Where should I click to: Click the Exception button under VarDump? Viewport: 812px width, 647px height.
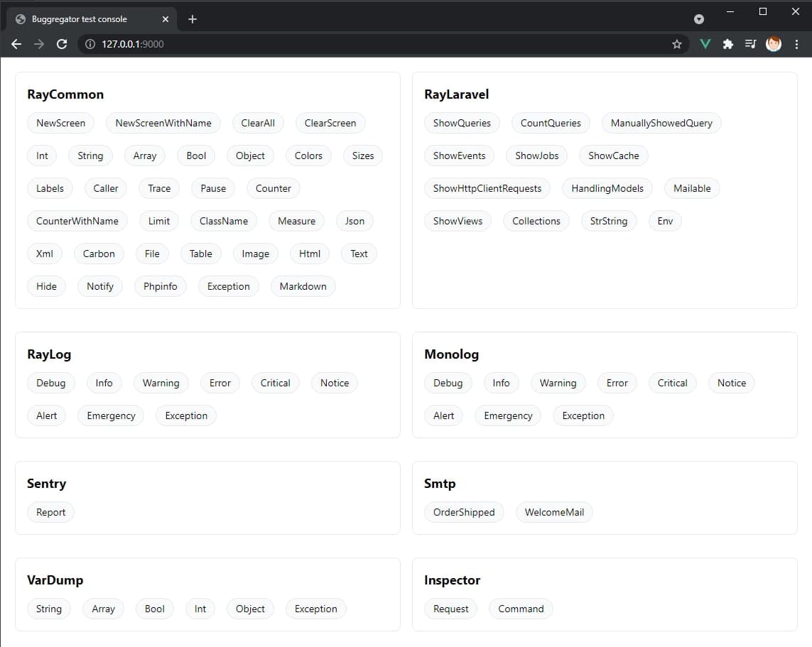(x=316, y=609)
